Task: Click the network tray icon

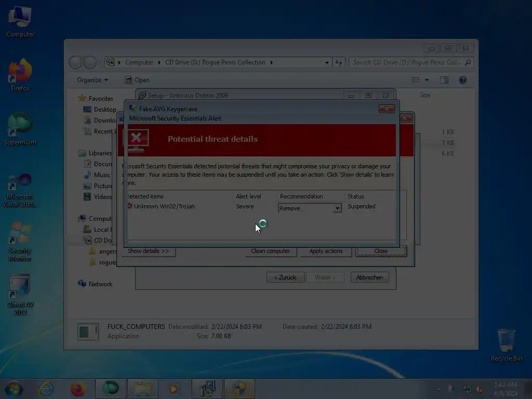Action: (x=467, y=390)
